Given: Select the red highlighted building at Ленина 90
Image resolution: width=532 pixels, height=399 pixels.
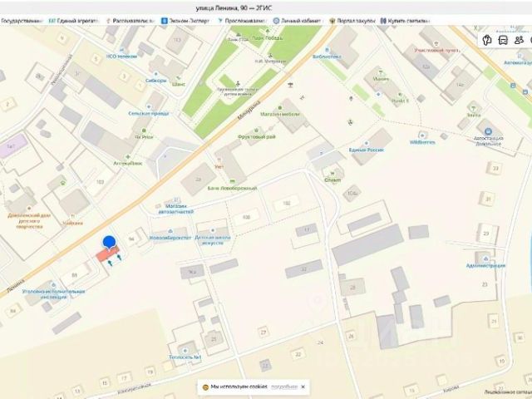Looking at the screenshot, I should [x=107, y=254].
